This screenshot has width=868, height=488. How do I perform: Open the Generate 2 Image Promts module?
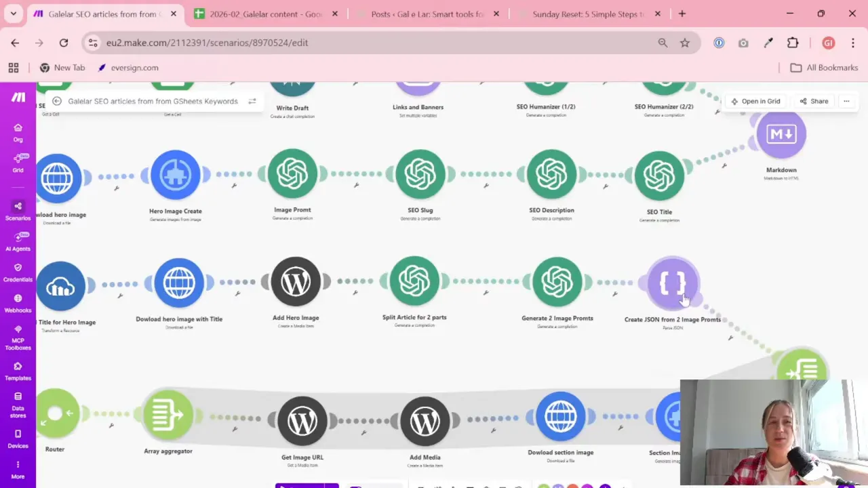click(x=557, y=282)
